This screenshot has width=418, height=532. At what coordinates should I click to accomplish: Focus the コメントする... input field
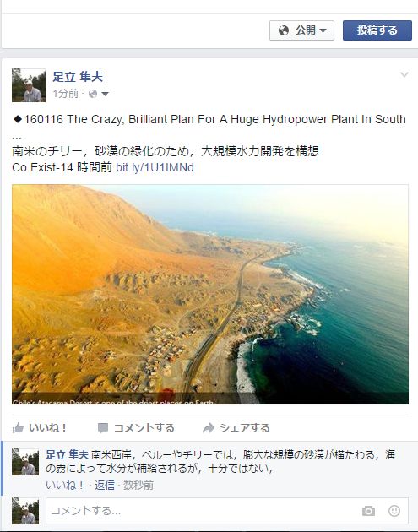click(x=227, y=511)
